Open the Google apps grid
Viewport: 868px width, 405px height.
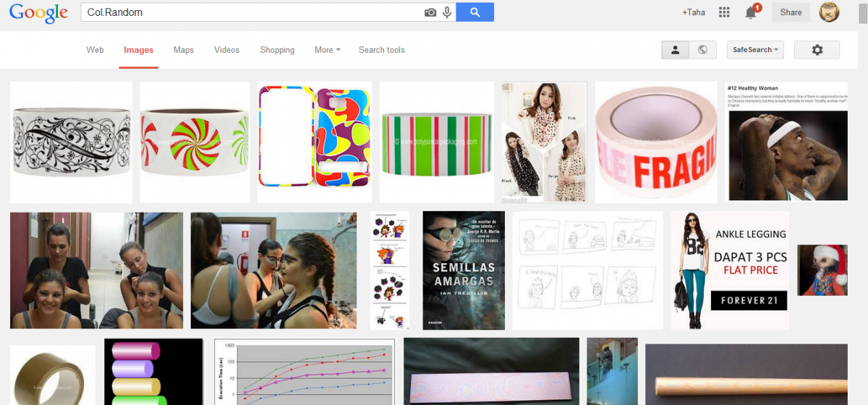point(724,12)
